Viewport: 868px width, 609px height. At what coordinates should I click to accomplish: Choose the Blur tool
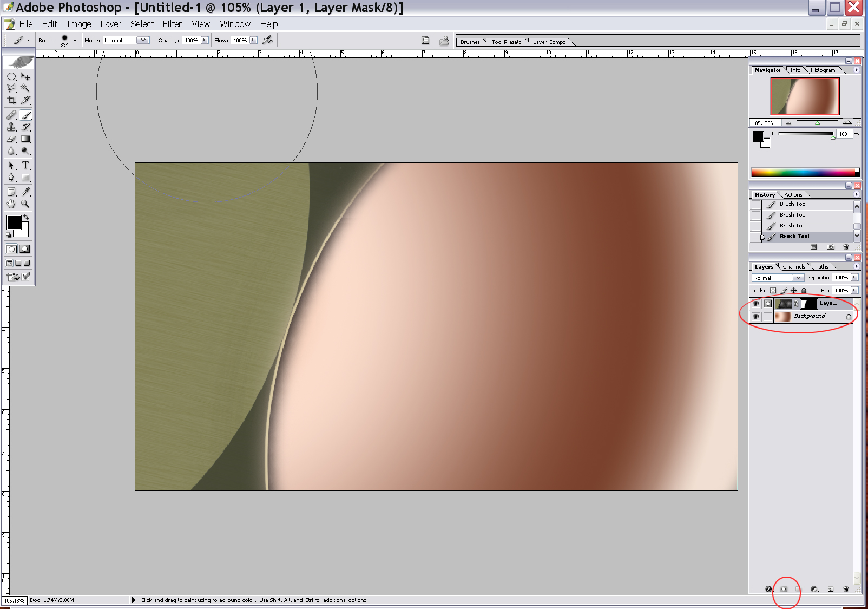(x=11, y=151)
